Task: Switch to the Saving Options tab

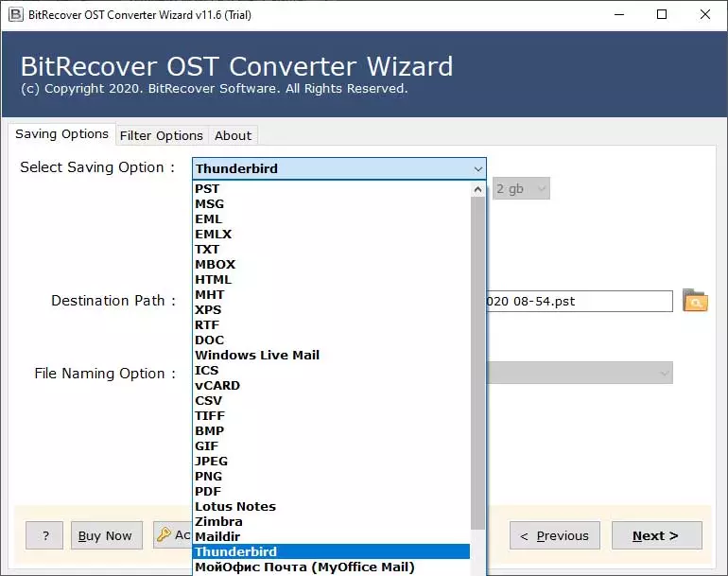Action: 61,134
